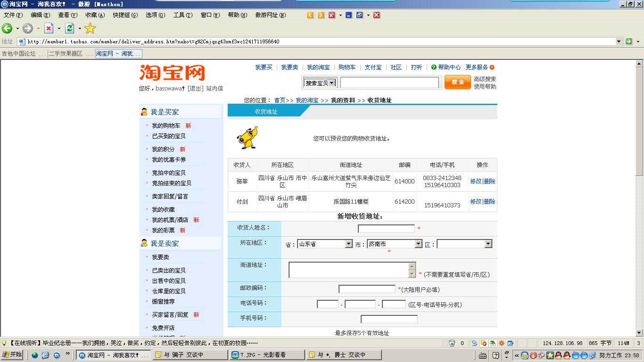
Task: Refresh the page with the green arrows icon
Action: point(70,29)
